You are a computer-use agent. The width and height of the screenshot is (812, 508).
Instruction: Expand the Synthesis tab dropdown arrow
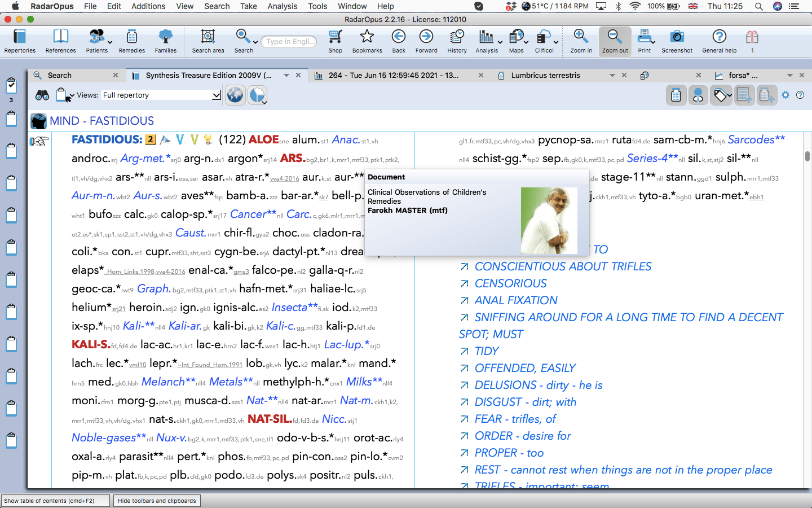point(286,75)
